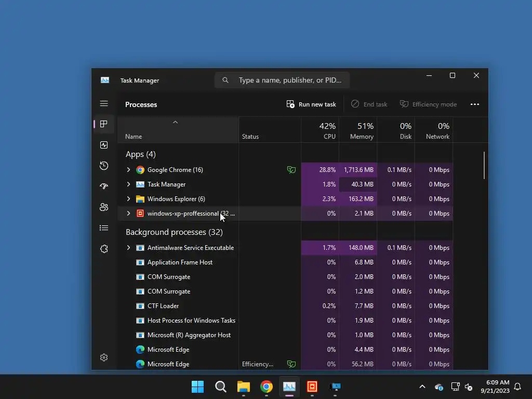Expand Antimalware Service Executable row

point(129,248)
